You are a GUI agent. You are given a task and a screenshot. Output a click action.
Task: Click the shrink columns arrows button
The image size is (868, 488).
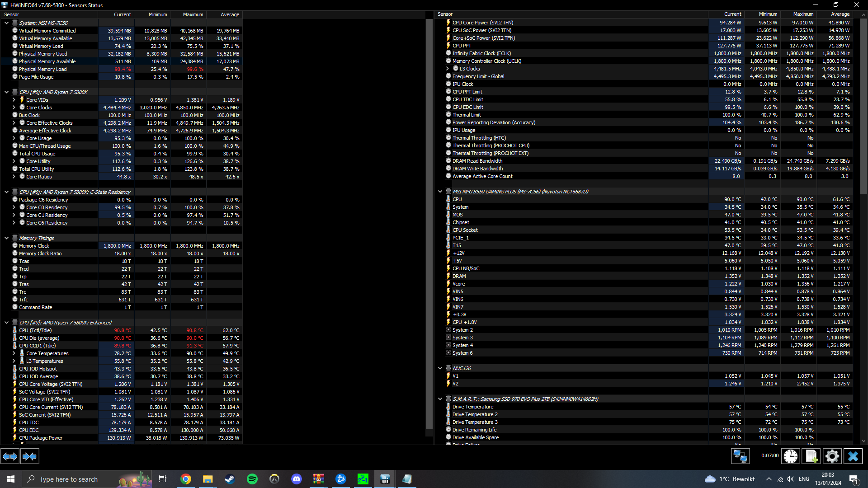pyautogui.click(x=29, y=456)
